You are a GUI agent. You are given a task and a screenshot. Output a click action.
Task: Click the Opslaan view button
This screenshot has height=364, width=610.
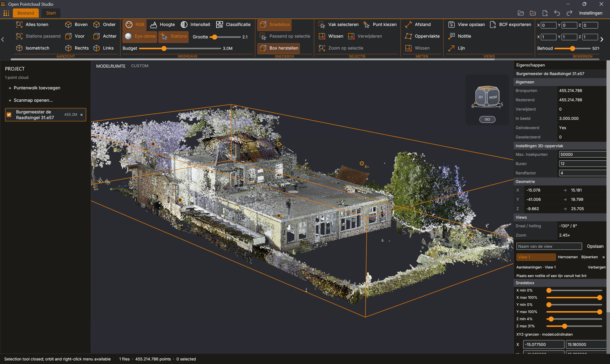coord(595,246)
